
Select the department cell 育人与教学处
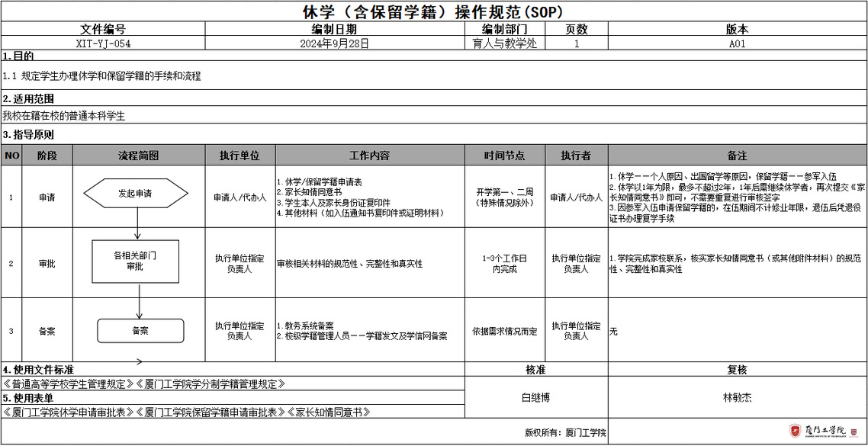(x=505, y=43)
